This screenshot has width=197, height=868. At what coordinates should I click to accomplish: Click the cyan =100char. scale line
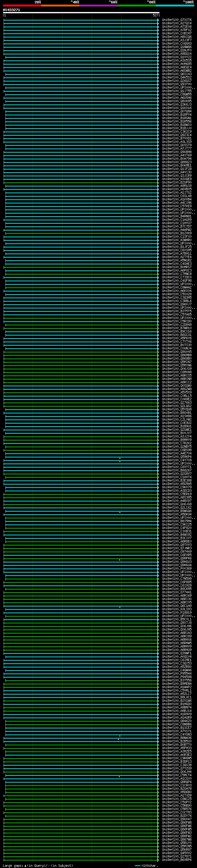pyautogui.click(x=137, y=865)
